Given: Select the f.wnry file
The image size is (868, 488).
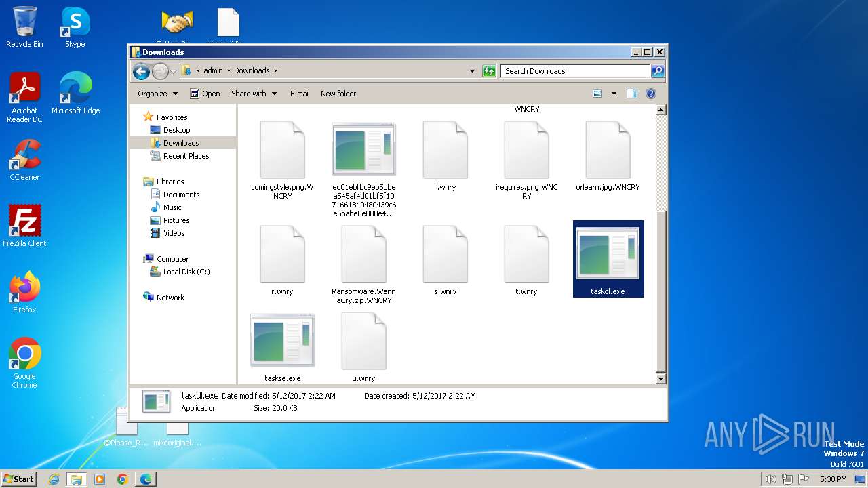Looking at the screenshot, I should [445, 157].
